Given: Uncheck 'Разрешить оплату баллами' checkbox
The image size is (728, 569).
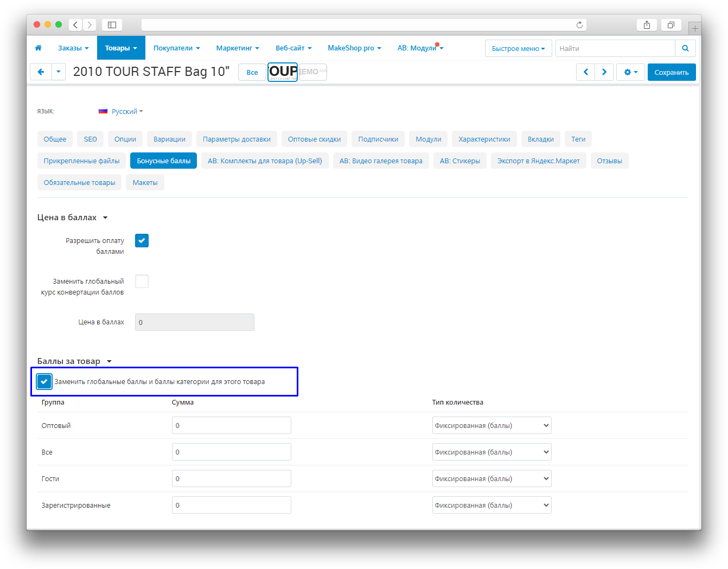Looking at the screenshot, I should coord(142,241).
